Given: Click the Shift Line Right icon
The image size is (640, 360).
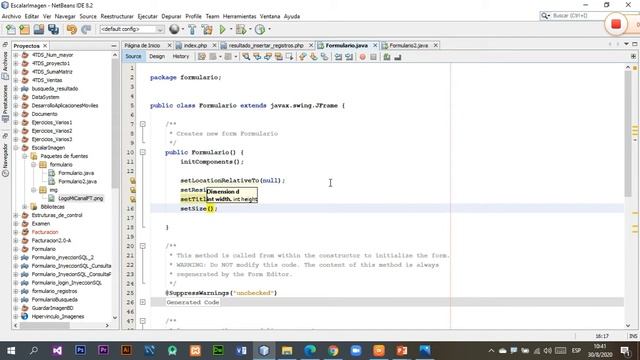Looking at the screenshot, I should point(349,57).
